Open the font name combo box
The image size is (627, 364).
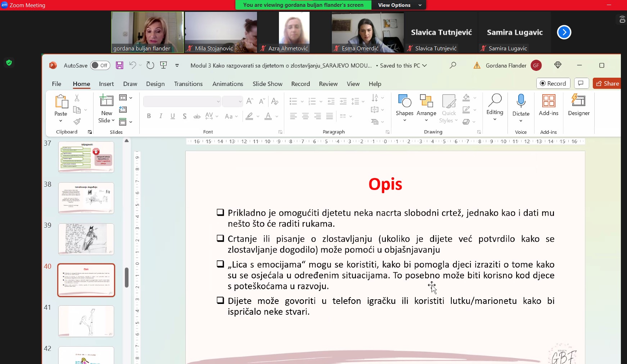click(182, 101)
